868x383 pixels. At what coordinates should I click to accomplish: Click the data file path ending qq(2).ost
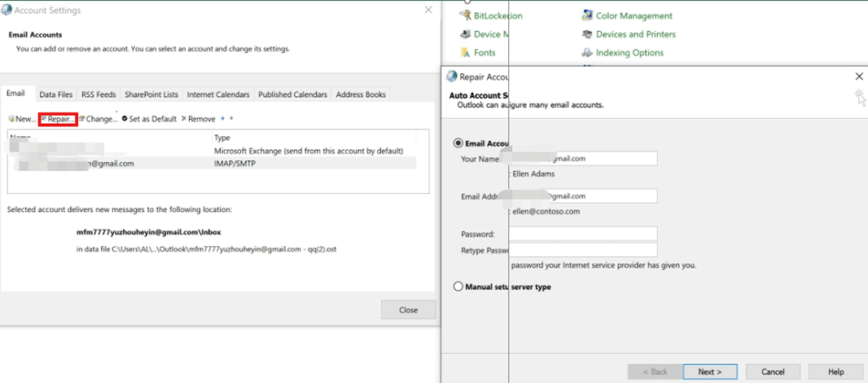[207, 249]
